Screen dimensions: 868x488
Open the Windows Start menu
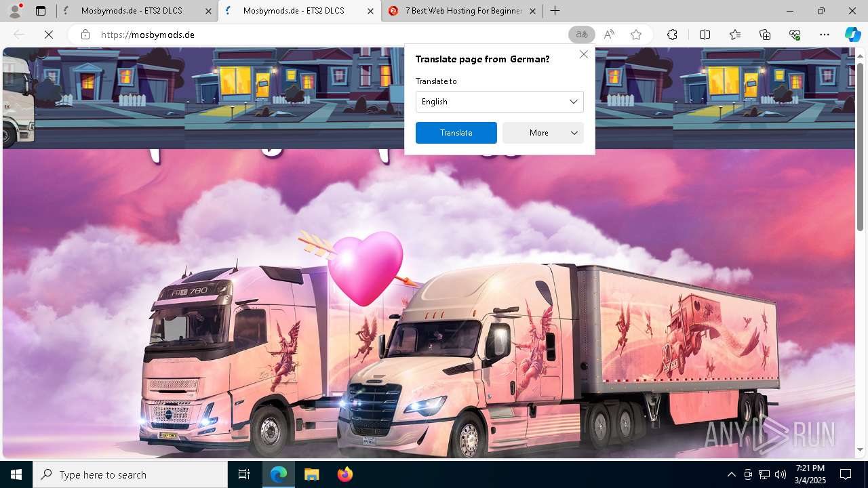click(x=16, y=474)
